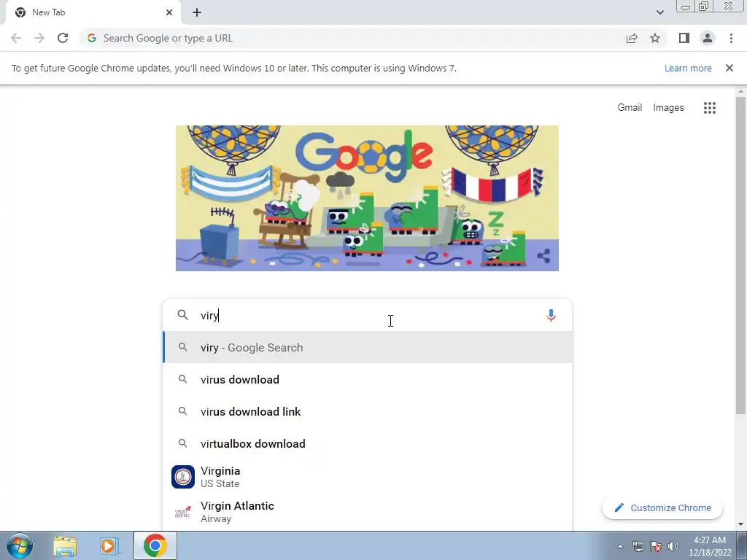Pick the Virgin Atlantic Airway suggestion
The image size is (747, 560).
[x=368, y=512]
